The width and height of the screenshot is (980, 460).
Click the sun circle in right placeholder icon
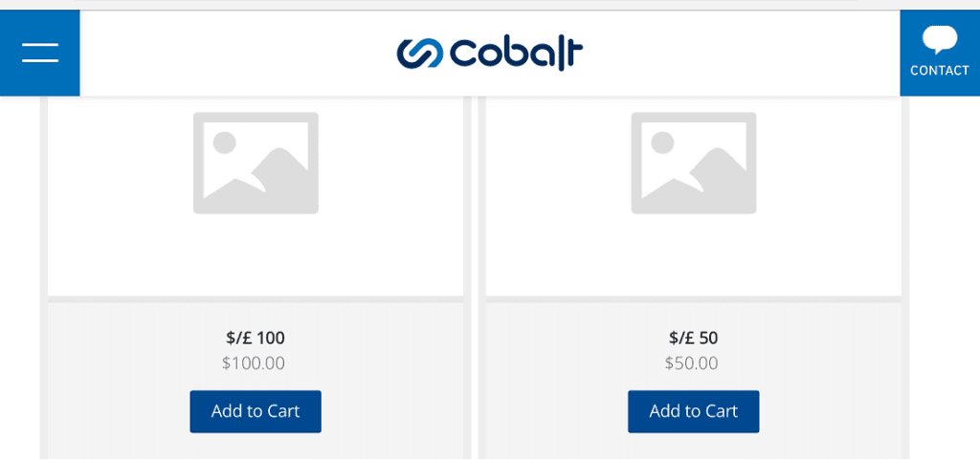tap(662, 142)
